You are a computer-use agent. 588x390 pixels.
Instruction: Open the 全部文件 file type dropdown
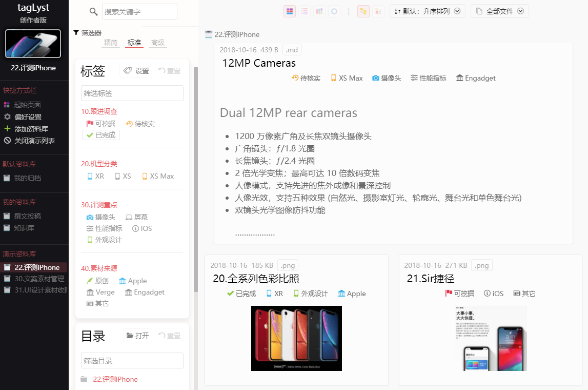pyautogui.click(x=500, y=11)
